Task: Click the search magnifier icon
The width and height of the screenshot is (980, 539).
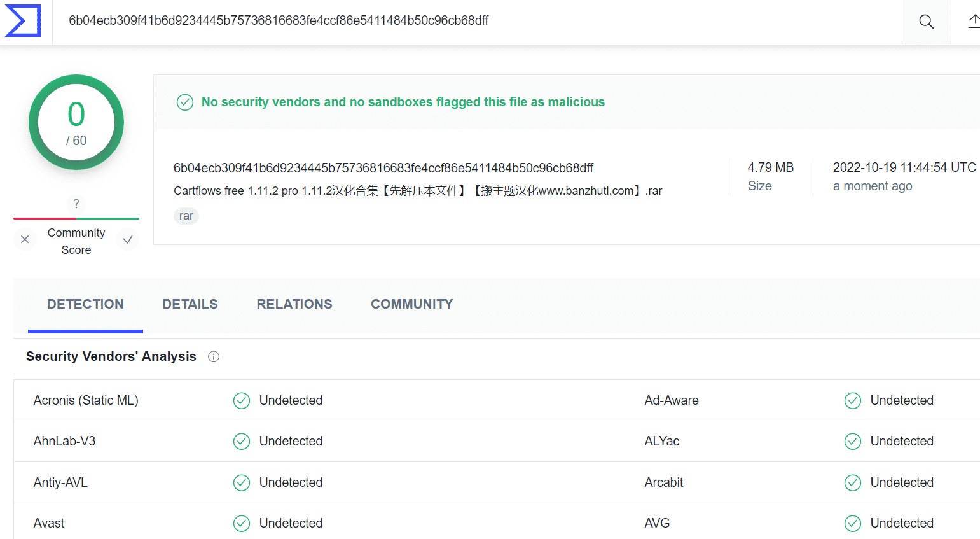Action: pos(927,22)
